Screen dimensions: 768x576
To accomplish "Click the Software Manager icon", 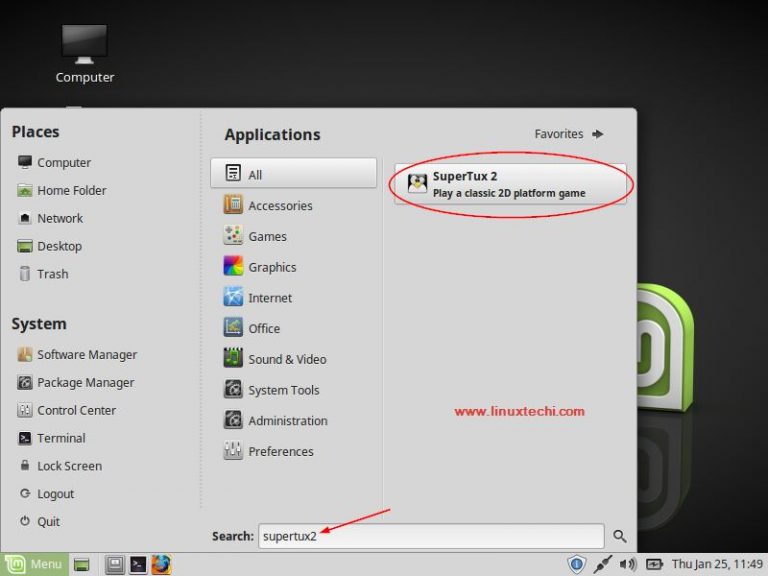I will point(25,354).
